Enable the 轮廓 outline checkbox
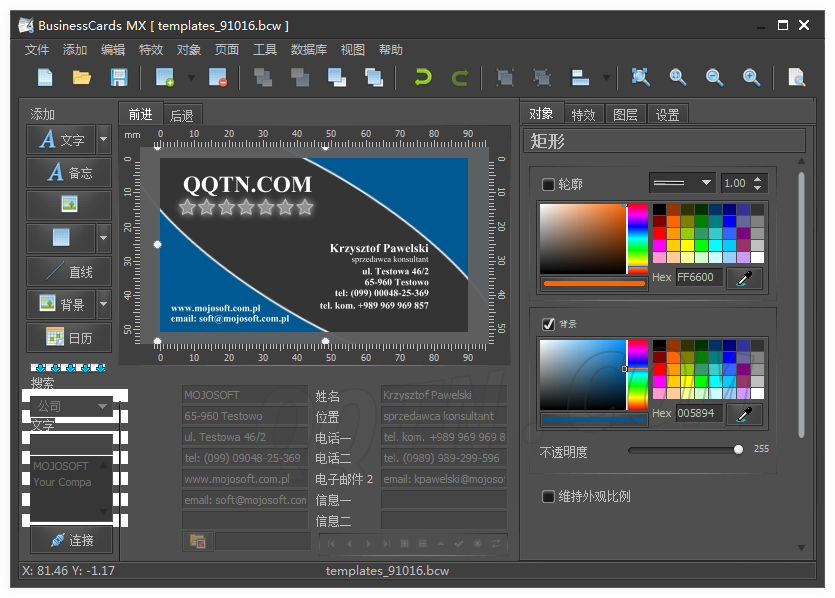Image resolution: width=835 pixels, height=598 pixels. coord(548,184)
